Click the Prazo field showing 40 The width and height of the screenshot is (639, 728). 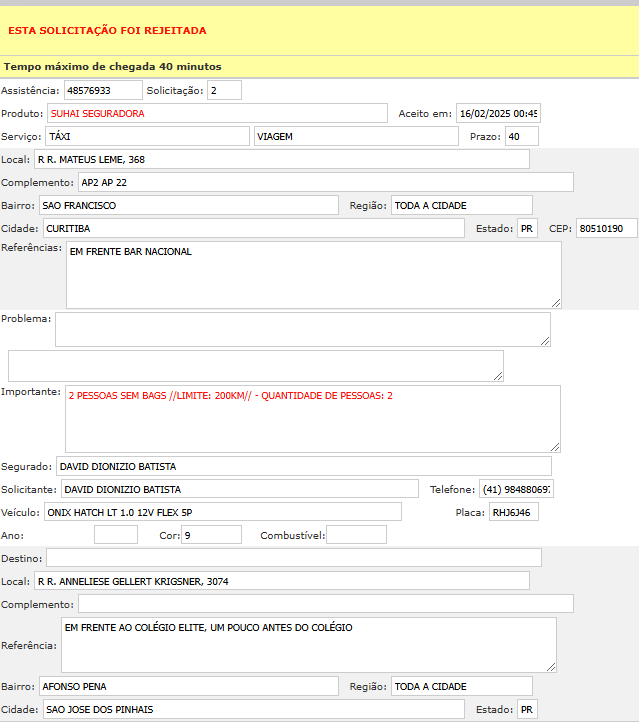pyautogui.click(x=521, y=136)
